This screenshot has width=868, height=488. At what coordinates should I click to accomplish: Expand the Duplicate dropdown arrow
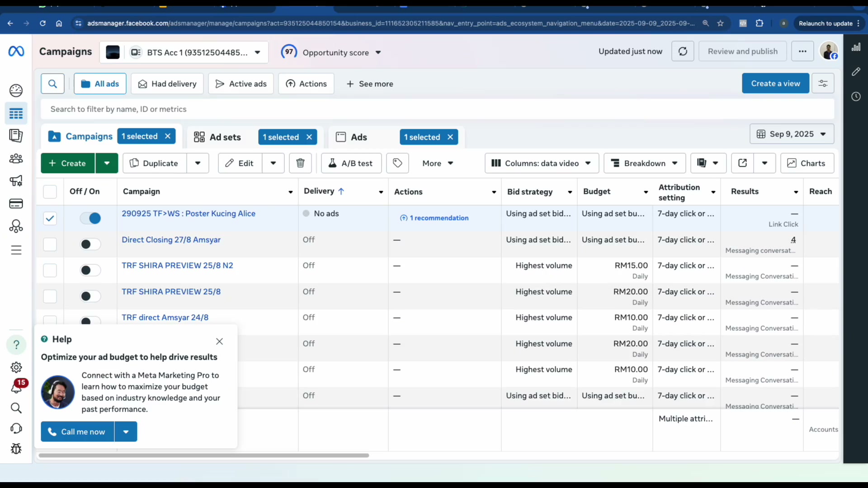click(x=198, y=163)
